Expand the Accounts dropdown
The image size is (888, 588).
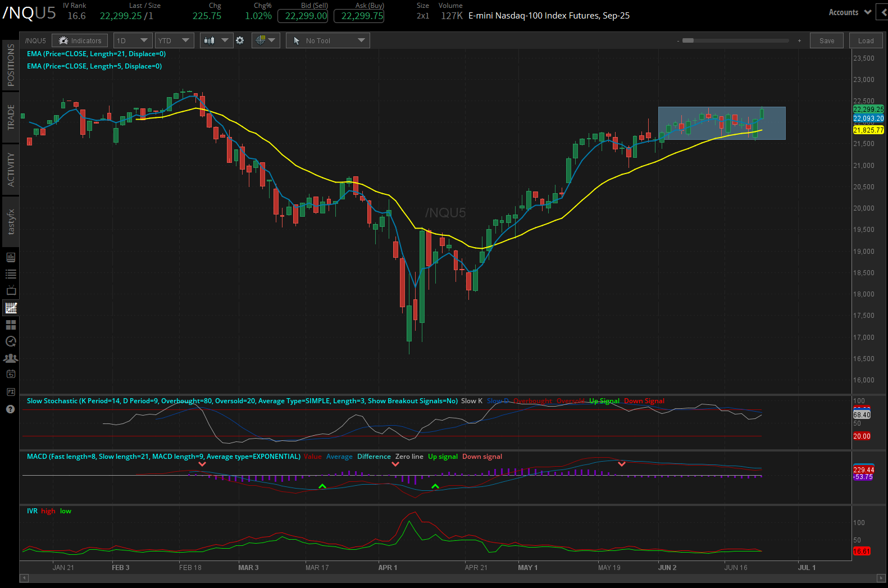850,12
